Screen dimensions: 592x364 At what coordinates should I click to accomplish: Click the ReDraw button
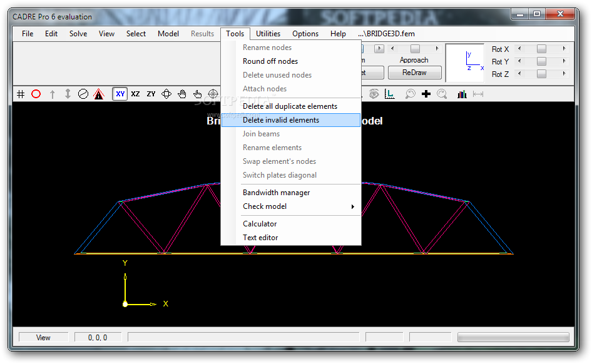pos(414,73)
